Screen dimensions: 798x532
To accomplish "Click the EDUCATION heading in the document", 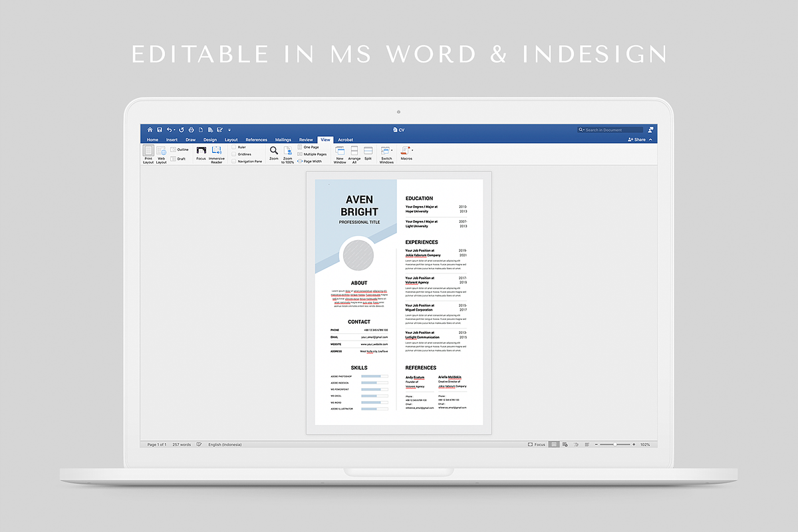I will (419, 198).
